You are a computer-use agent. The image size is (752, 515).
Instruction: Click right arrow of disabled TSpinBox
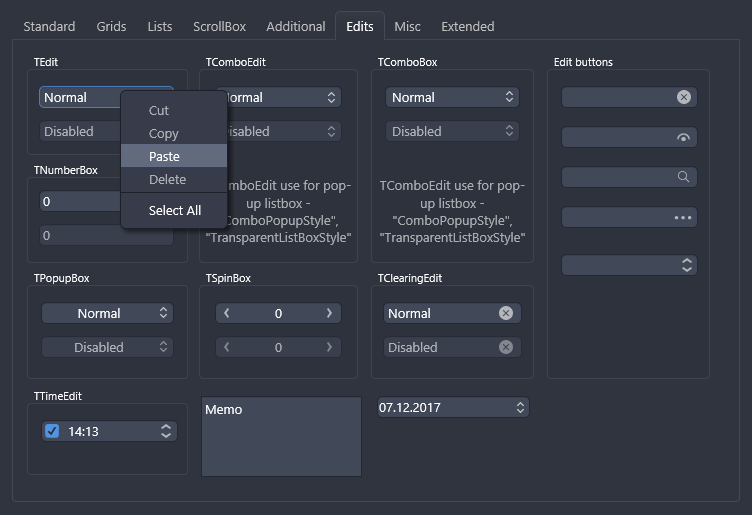point(329,347)
